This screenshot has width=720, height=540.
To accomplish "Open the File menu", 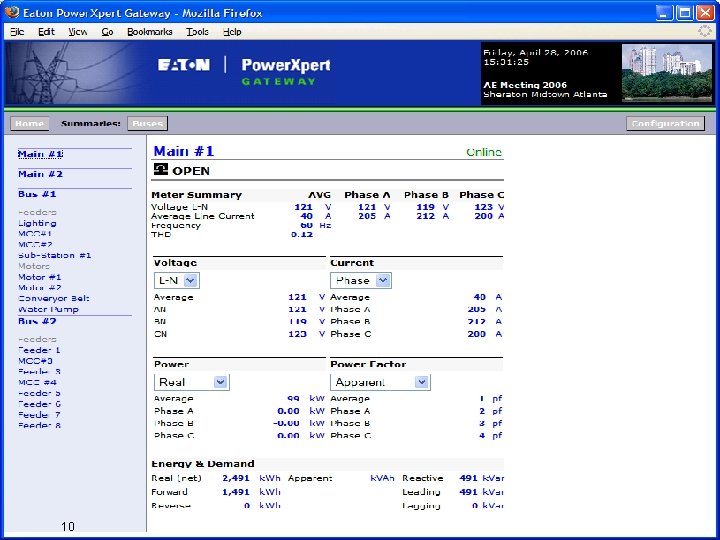I will (17, 32).
